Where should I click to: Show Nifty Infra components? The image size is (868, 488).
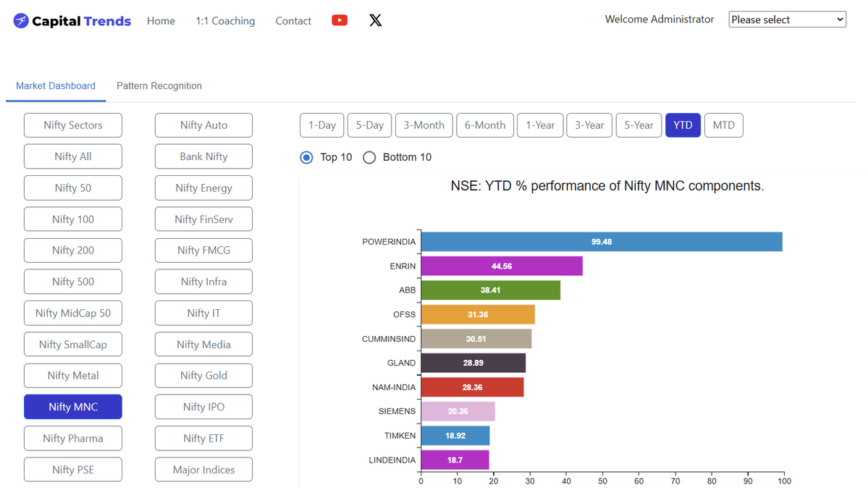(203, 282)
